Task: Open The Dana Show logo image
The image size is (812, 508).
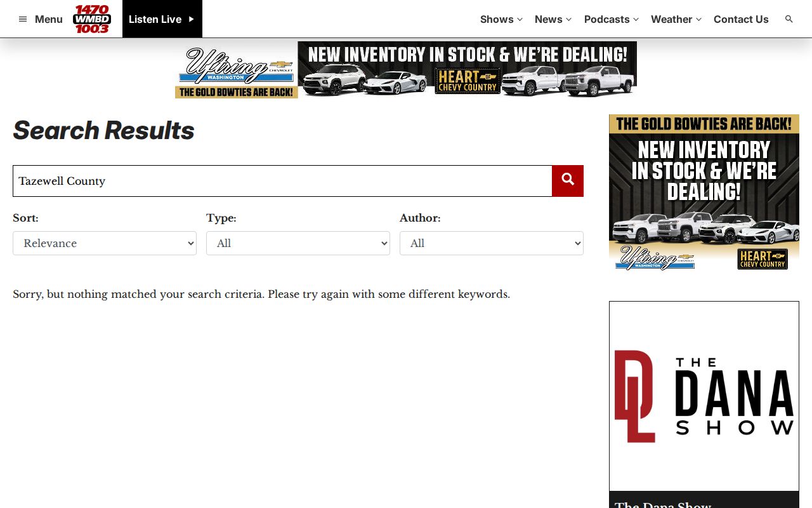Action: click(704, 396)
